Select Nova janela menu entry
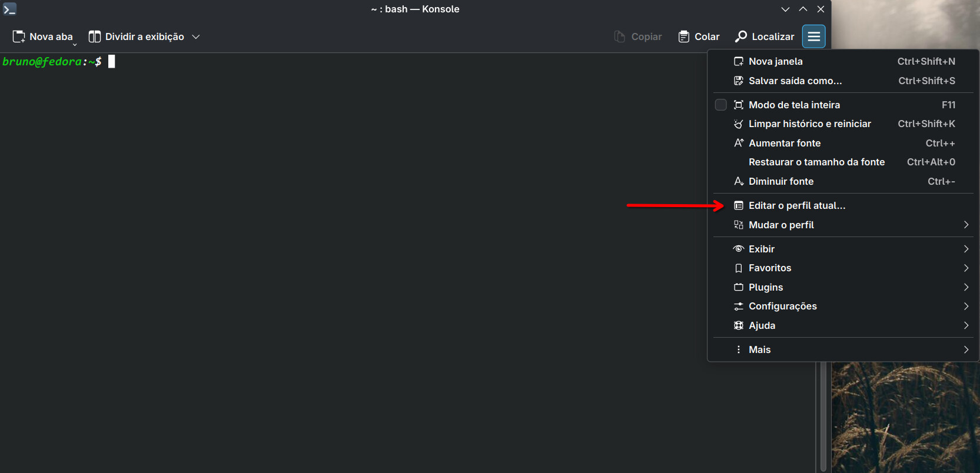The height and width of the screenshot is (473, 980). pos(843,61)
